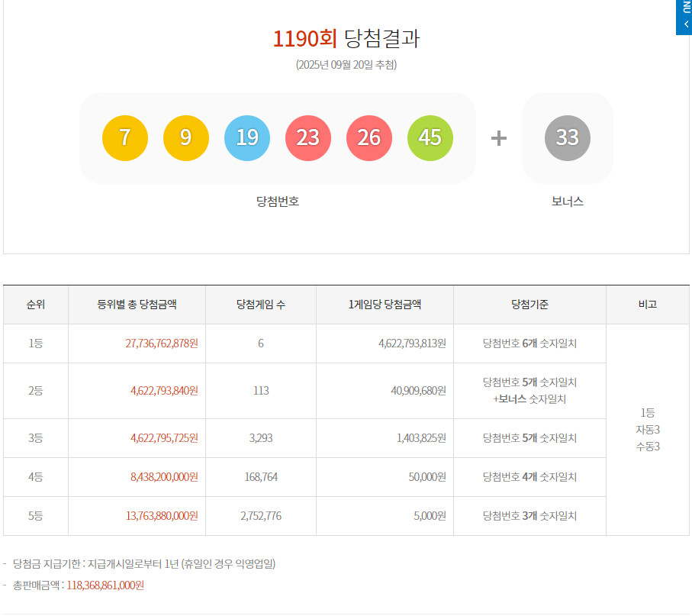The width and height of the screenshot is (692, 616).
Task: Click the 5등 rank cell
Action: 36,516
